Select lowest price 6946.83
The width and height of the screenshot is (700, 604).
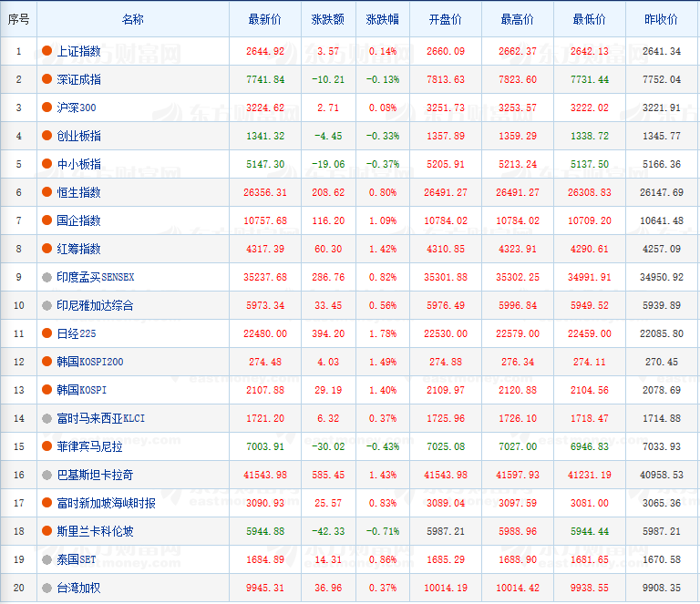point(590,446)
